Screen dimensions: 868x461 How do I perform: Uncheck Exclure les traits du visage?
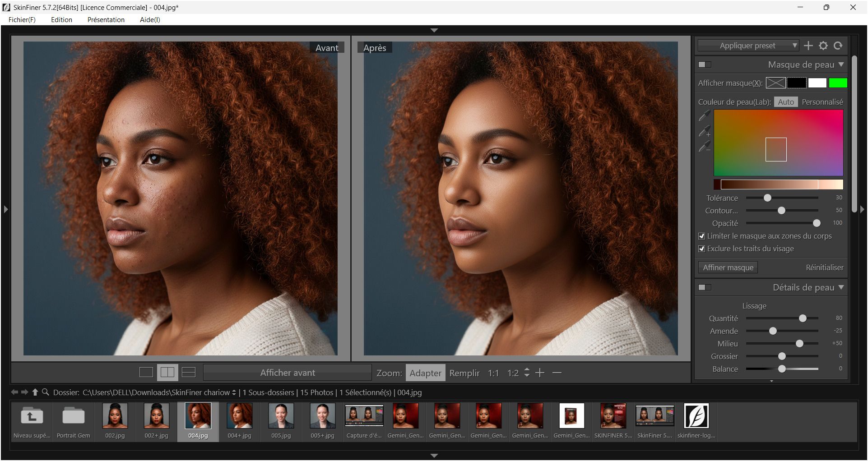pos(701,249)
